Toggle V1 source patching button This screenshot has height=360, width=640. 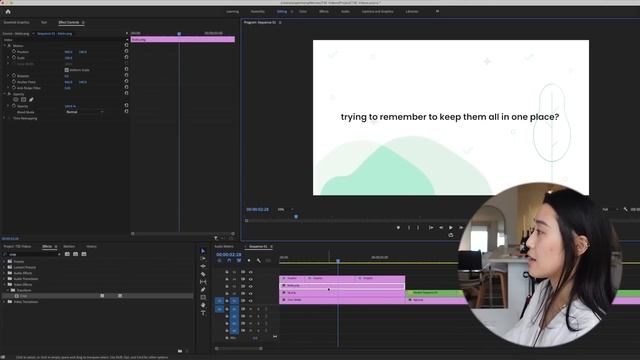click(x=219, y=301)
